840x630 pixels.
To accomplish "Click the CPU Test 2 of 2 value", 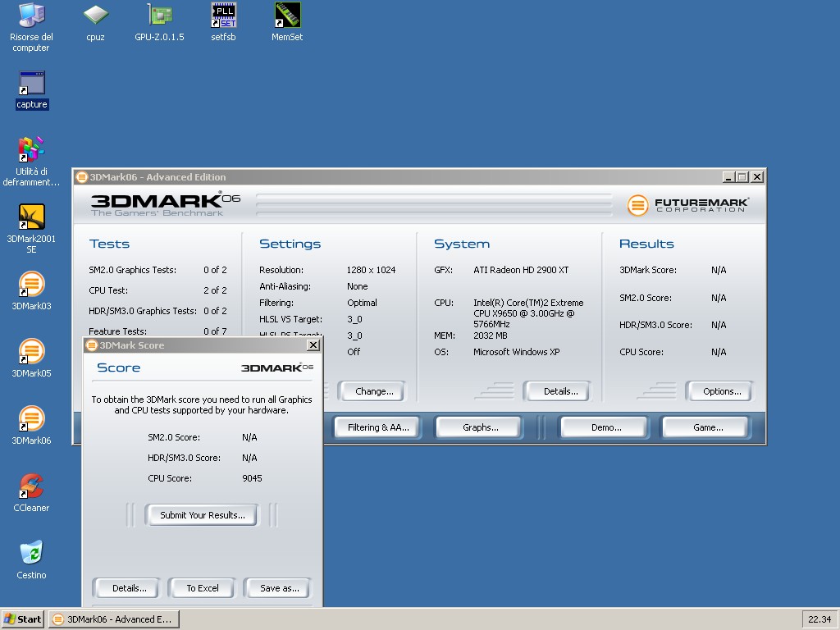I will click(x=215, y=290).
